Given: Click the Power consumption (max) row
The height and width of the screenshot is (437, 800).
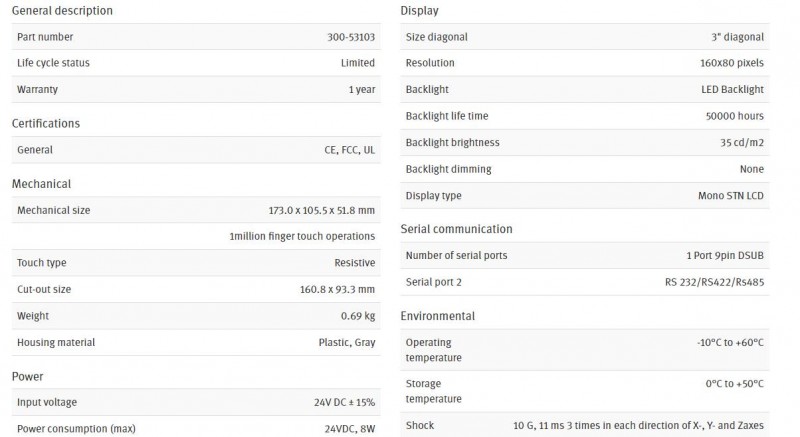Looking at the screenshot, I should click(x=196, y=428).
